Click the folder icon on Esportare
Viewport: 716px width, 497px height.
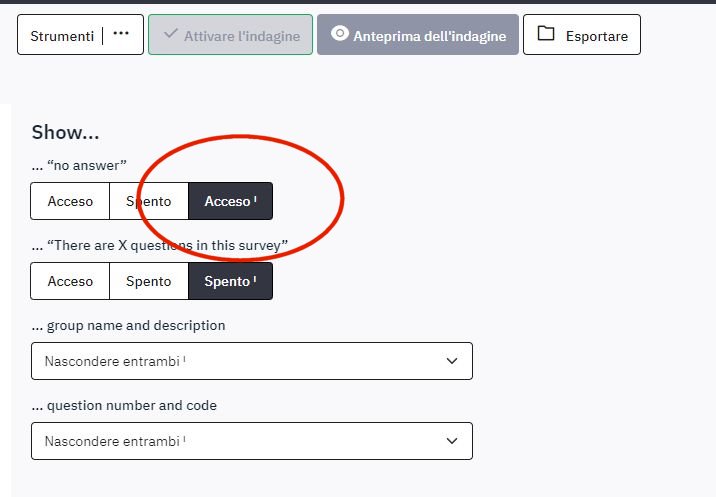[x=545, y=34]
